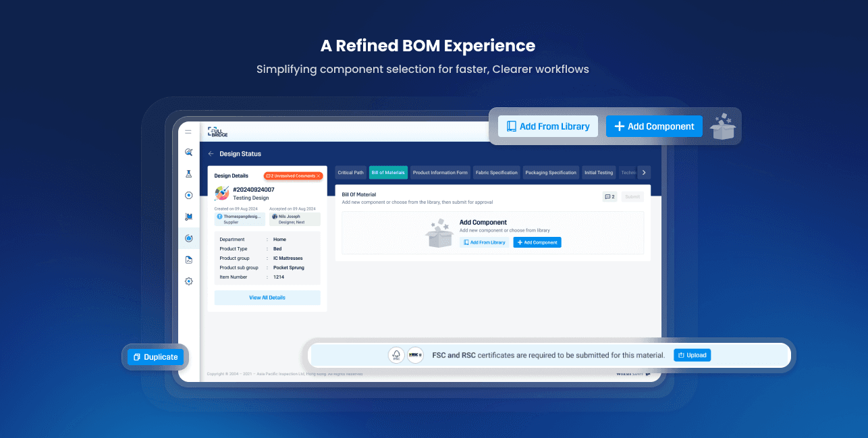Image resolution: width=868 pixels, height=438 pixels.
Task: Open the Packaging Specification tab
Action: point(551,173)
